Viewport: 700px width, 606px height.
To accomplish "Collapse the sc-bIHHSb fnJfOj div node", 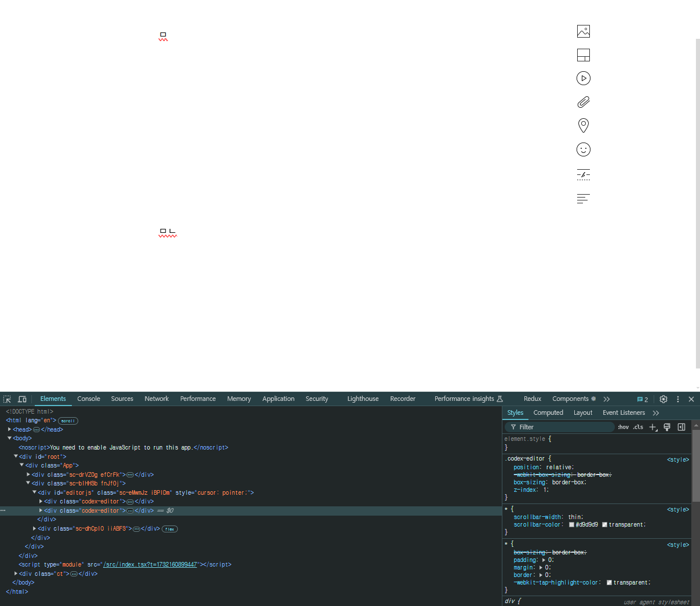I will tap(28, 483).
